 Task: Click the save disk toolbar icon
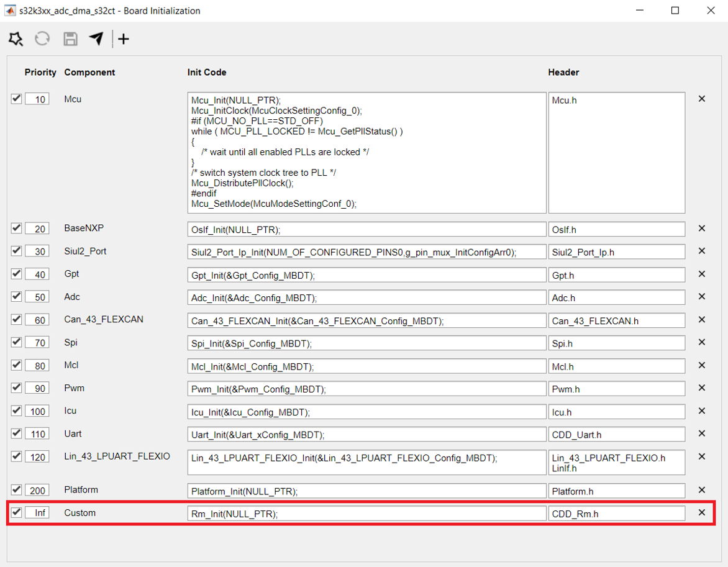(x=70, y=39)
